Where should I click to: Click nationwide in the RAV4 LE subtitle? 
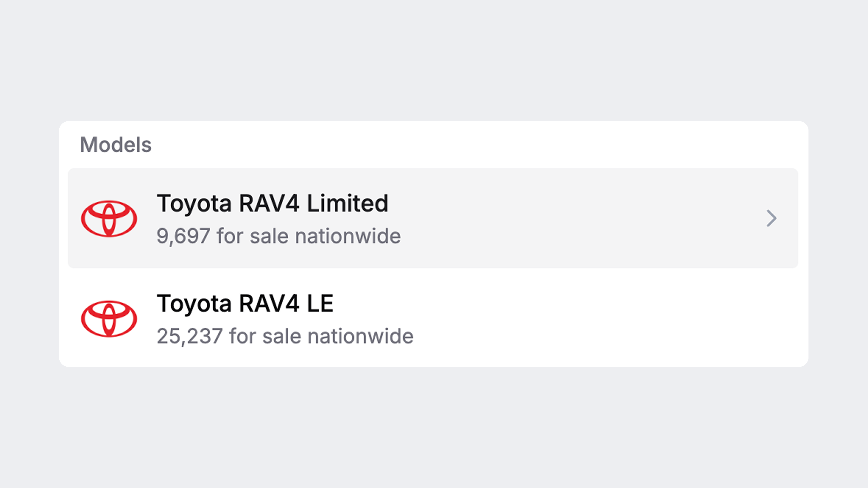tap(360, 336)
